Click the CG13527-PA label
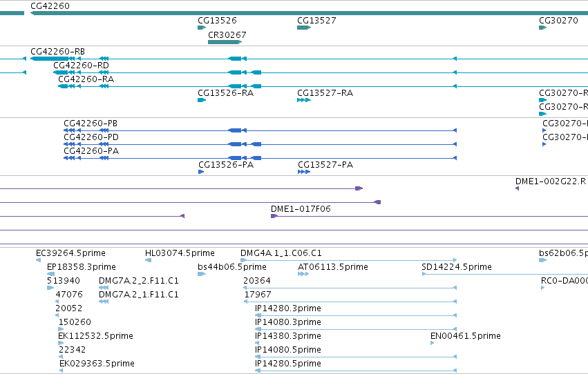 click(x=325, y=165)
